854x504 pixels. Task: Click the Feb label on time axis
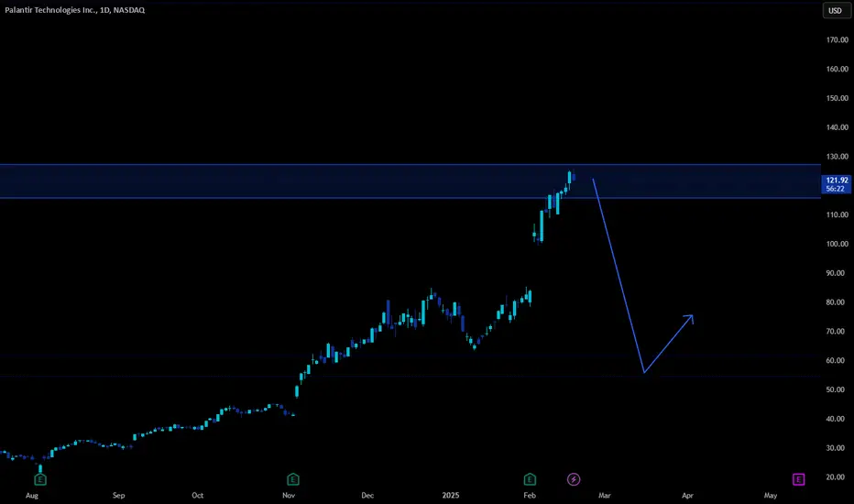click(530, 496)
